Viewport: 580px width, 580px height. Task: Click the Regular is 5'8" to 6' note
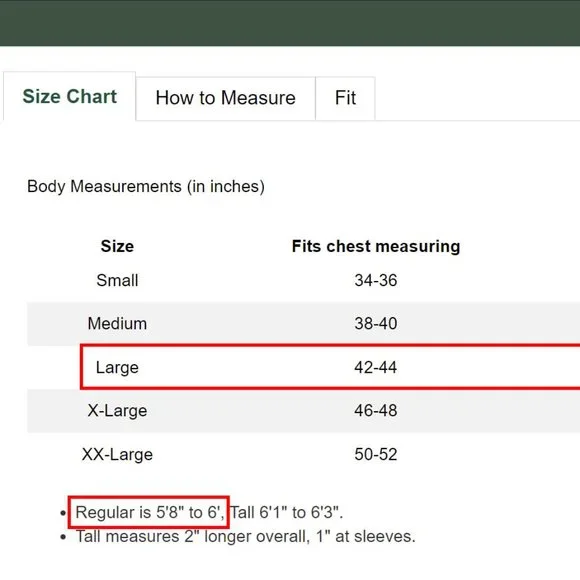tap(149, 513)
